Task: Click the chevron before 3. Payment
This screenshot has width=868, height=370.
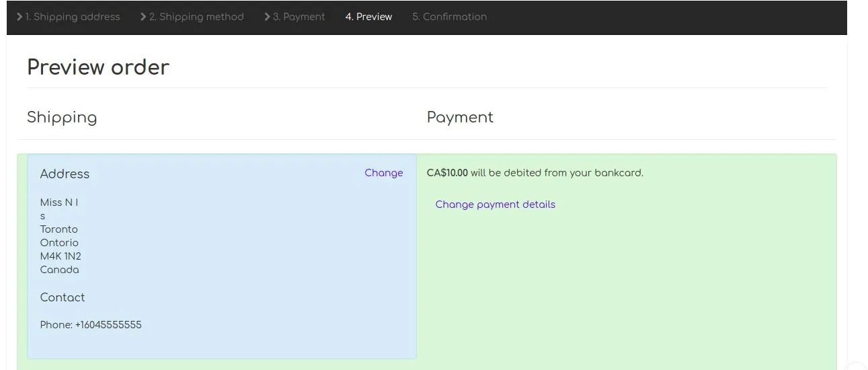Action: tap(268, 16)
